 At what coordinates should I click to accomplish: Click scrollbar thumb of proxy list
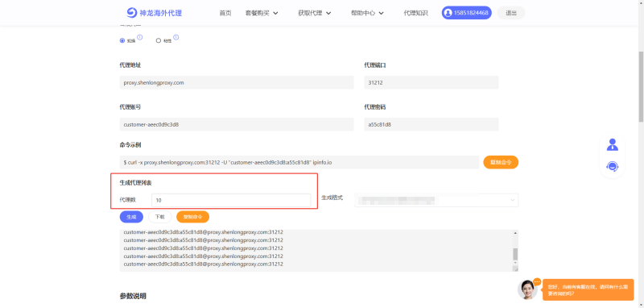click(x=515, y=254)
